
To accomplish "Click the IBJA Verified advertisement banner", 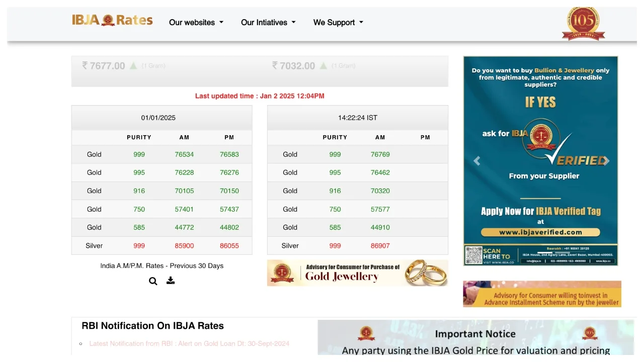I will [540, 161].
